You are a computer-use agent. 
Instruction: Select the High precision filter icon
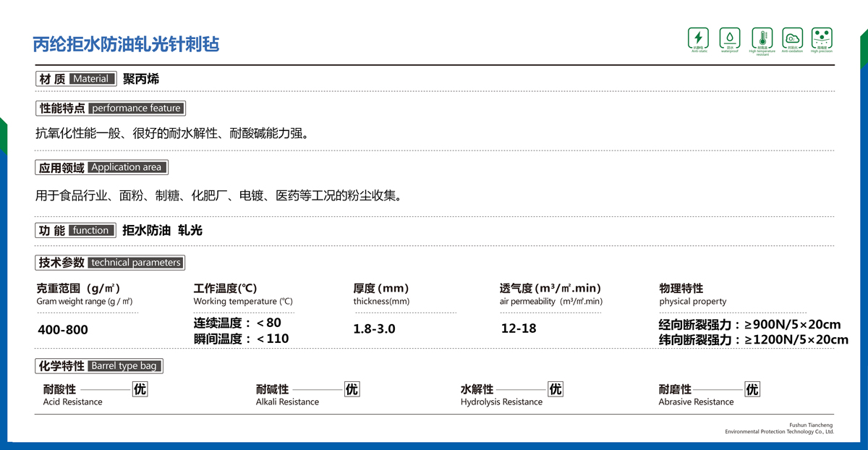click(x=822, y=38)
